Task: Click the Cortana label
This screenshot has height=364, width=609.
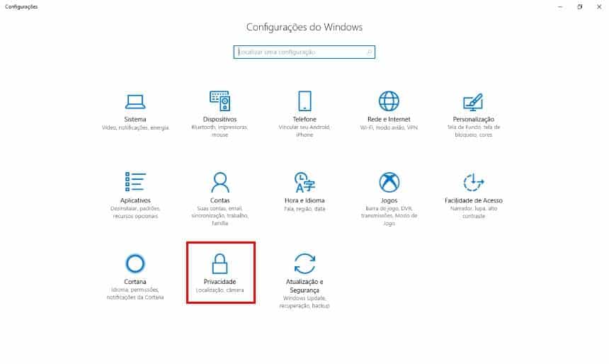Action: click(135, 282)
